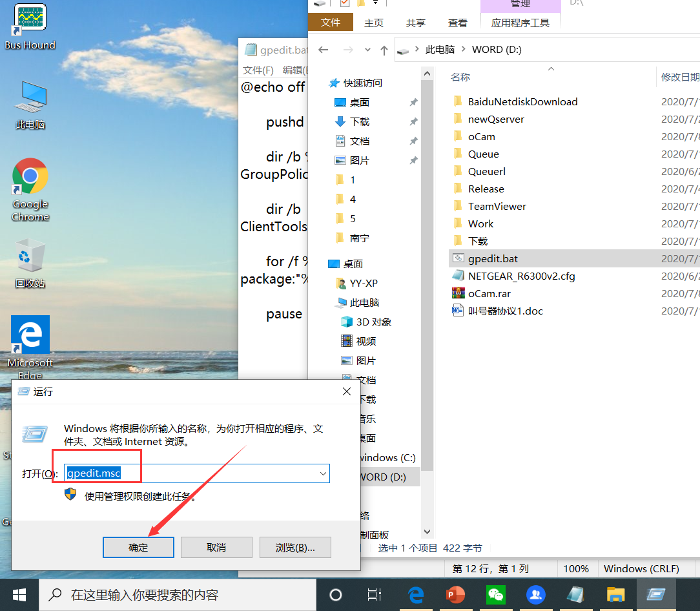Toggle pin on 下载 quick access entry
The image size is (700, 611).
(413, 121)
